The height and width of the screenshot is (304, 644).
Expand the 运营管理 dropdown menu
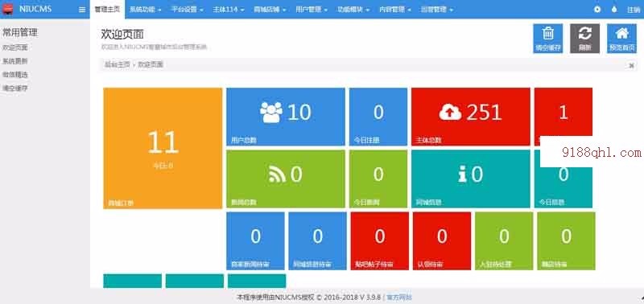click(x=436, y=10)
